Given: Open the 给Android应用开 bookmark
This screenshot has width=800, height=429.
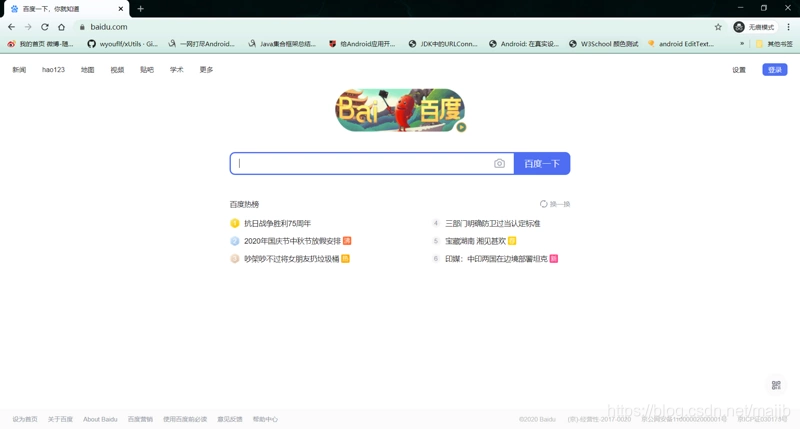Looking at the screenshot, I should (x=362, y=44).
